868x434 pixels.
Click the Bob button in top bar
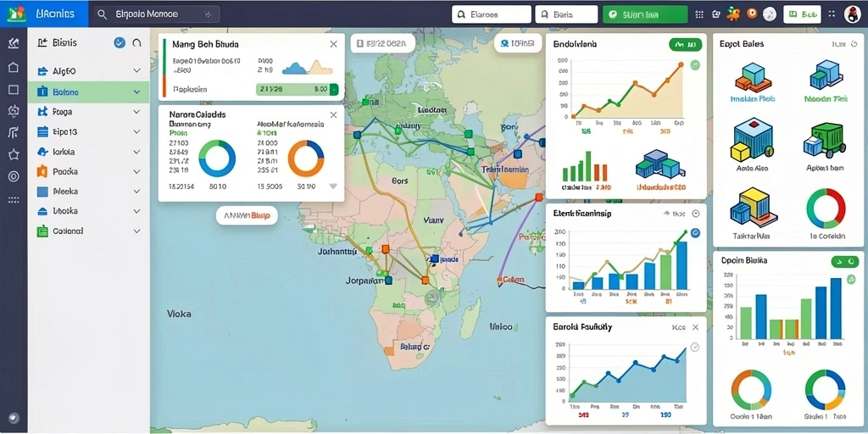click(x=802, y=14)
